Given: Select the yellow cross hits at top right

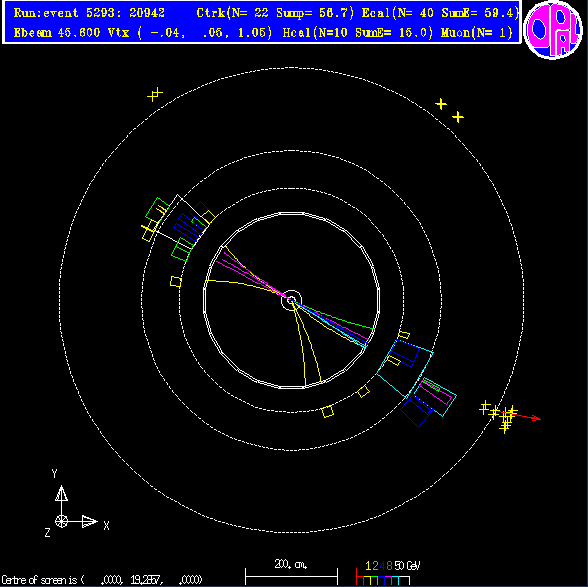Looking at the screenshot, I should (x=449, y=110).
